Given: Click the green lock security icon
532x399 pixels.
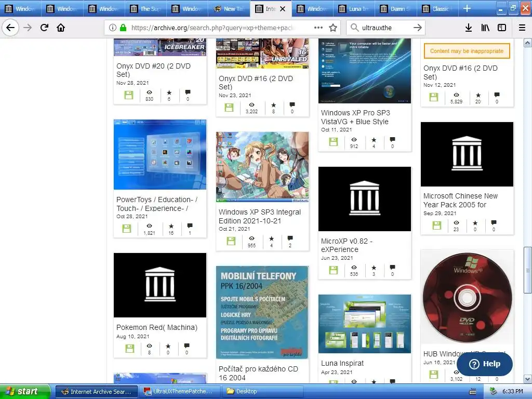Looking at the screenshot, I should tap(123, 28).
